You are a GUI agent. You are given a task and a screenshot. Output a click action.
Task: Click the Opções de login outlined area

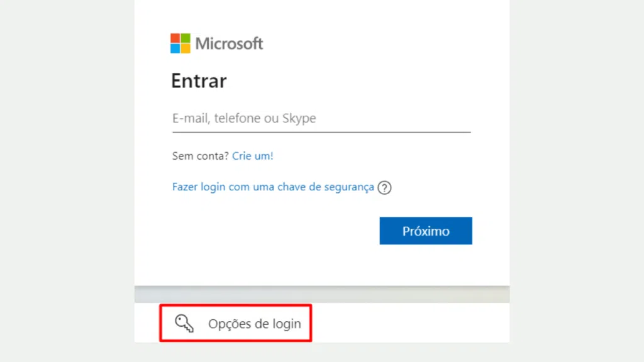point(236,323)
